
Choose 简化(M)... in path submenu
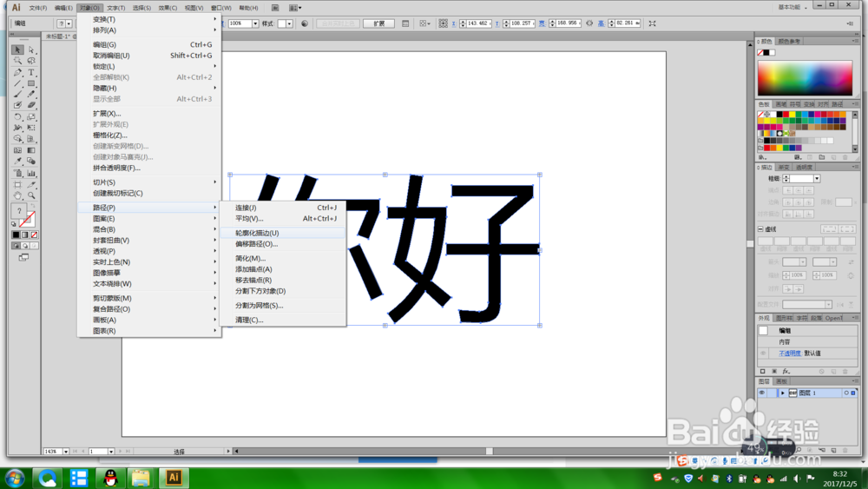[x=283, y=258]
